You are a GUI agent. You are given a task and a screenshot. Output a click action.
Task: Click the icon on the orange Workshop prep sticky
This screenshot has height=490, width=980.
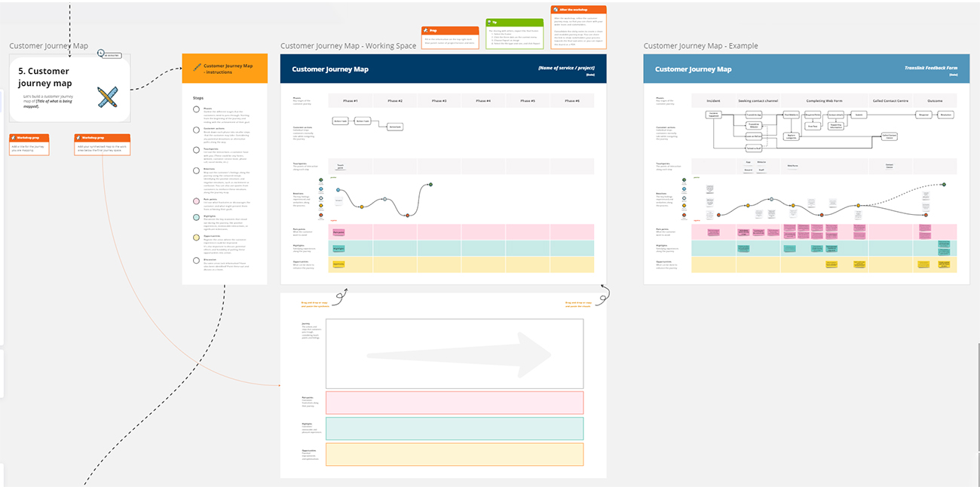point(14,137)
